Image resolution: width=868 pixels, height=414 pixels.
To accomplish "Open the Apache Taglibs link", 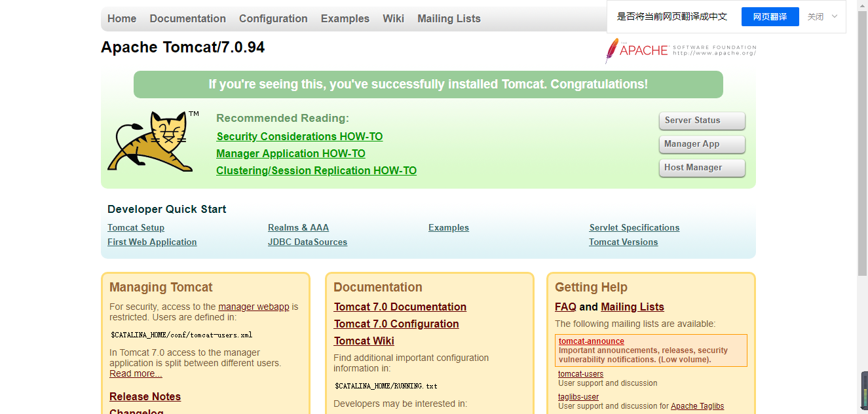I will pyautogui.click(x=698, y=406).
